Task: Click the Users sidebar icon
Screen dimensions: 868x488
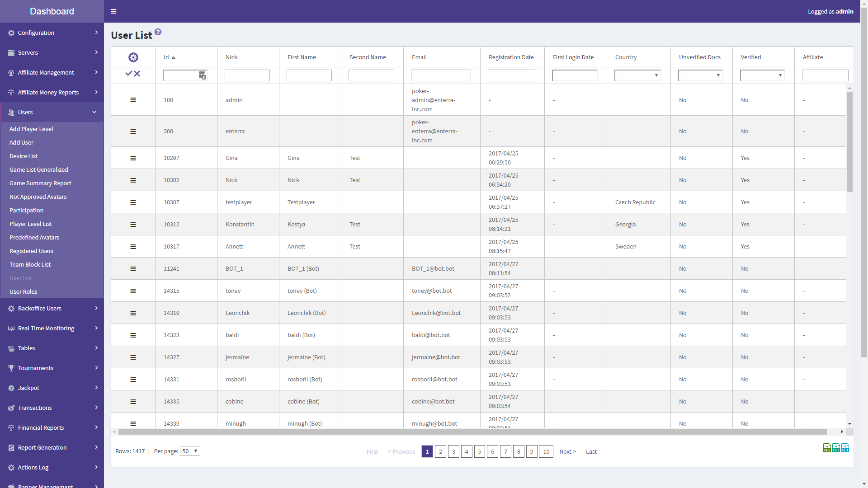Action: [11, 112]
